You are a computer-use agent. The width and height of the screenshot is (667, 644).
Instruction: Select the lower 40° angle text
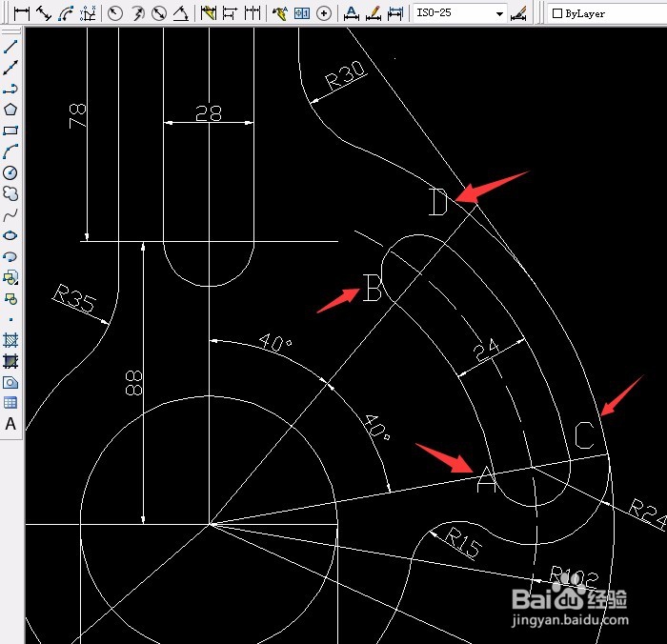pyautogui.click(x=377, y=428)
